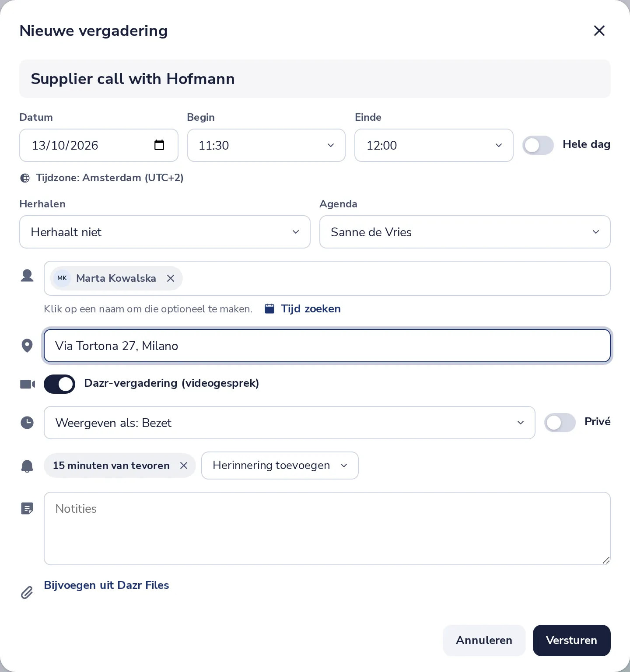Viewport: 630px width, 672px height.
Task: Click the globe icon next to Tijdzone
Action: (25, 178)
